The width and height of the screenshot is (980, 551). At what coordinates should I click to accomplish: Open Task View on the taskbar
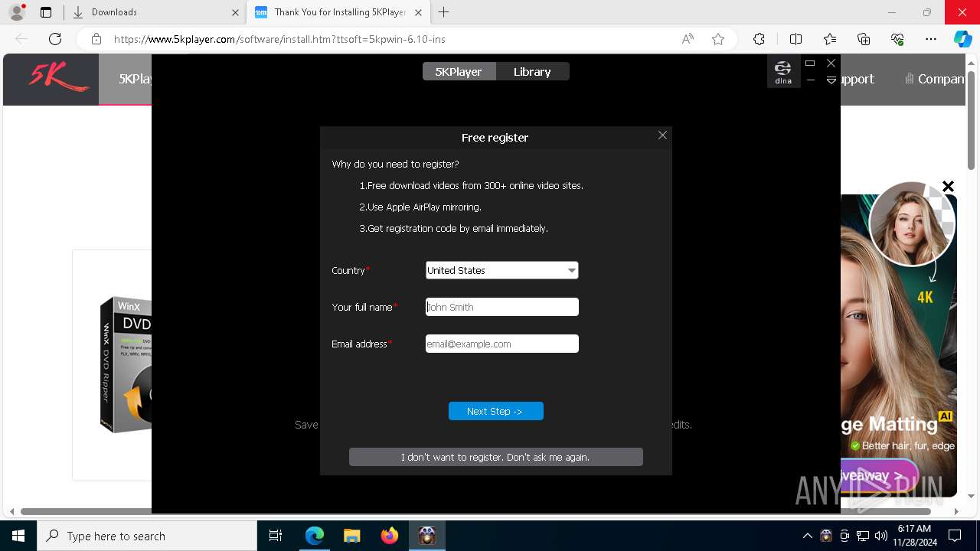[276, 536]
